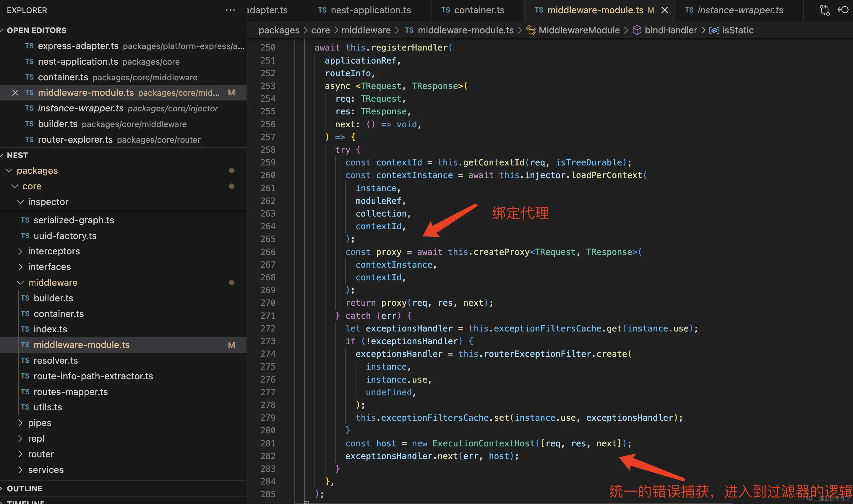Click 'exceptionsHandler.next' on line 282
This screenshot has width=853, height=504.
click(402, 456)
